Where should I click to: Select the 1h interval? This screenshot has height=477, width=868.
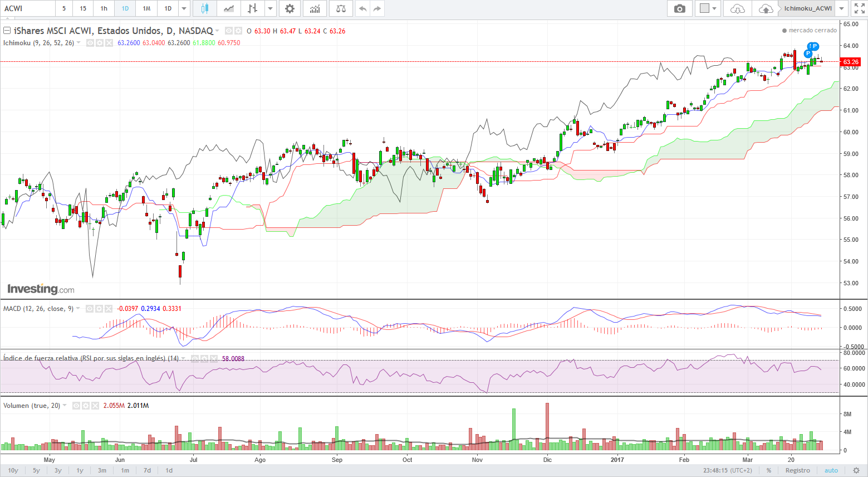(x=104, y=8)
